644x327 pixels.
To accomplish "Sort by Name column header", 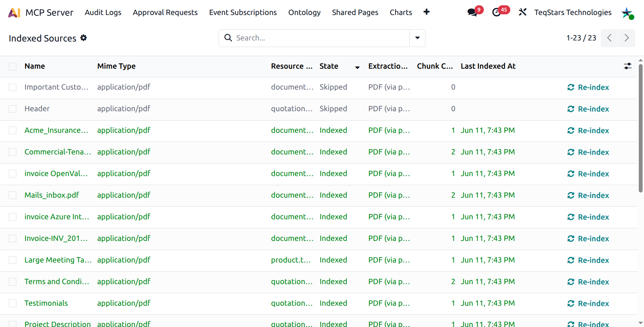I will pos(35,66).
